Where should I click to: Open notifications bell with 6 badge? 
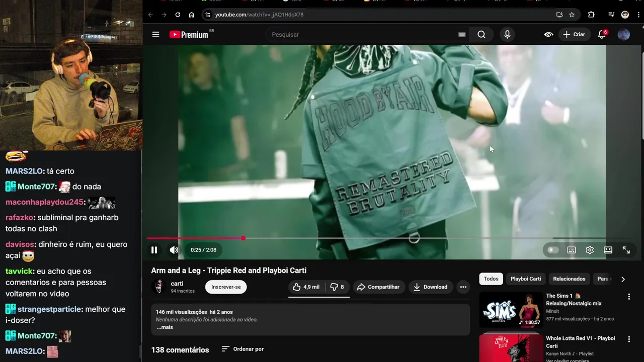602,35
